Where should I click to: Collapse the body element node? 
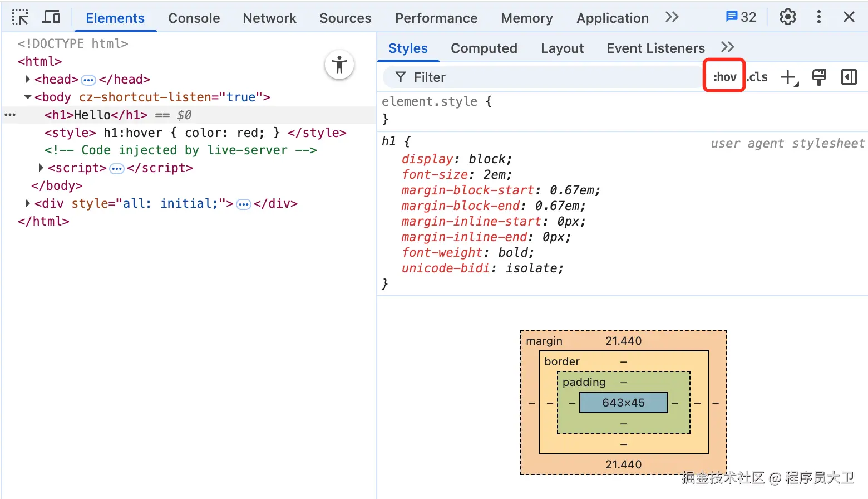[27, 97]
